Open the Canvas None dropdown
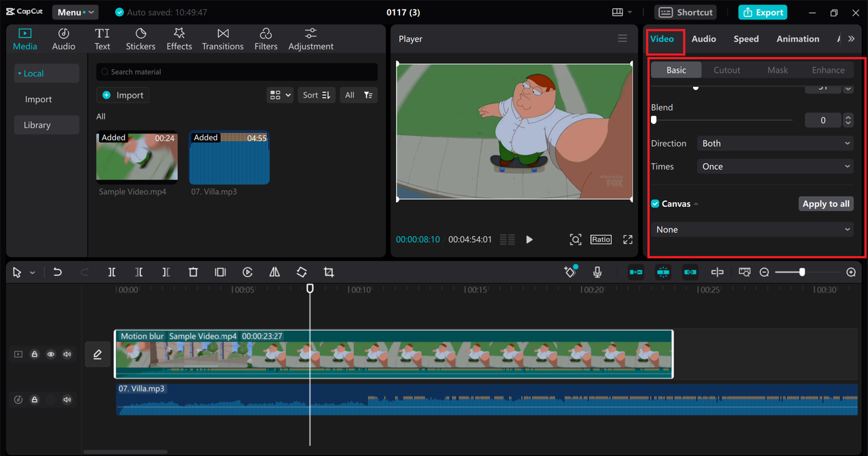The height and width of the screenshot is (456, 868). tap(752, 229)
